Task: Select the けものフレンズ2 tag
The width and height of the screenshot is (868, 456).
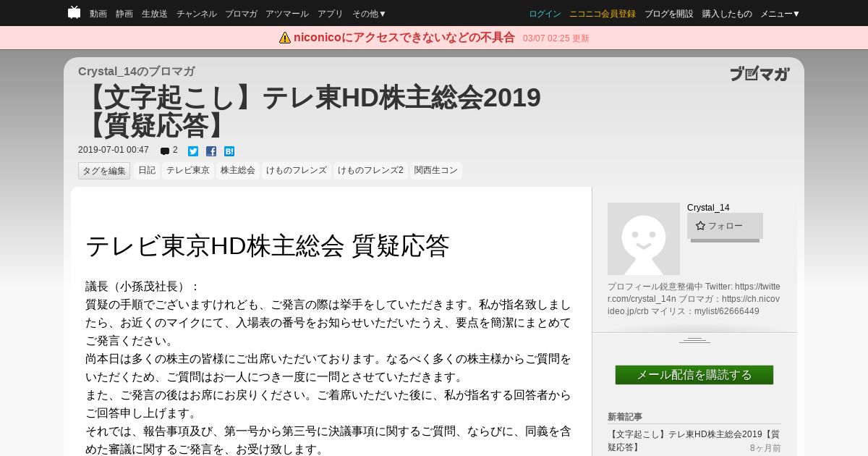Action: 371,171
